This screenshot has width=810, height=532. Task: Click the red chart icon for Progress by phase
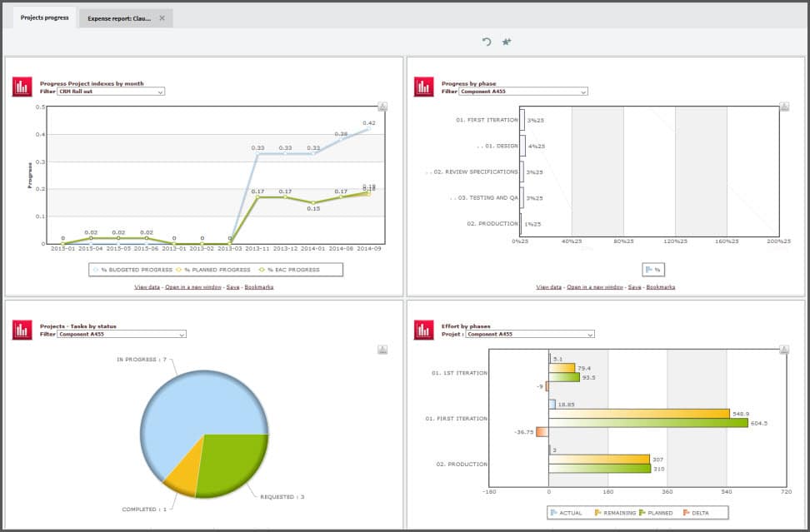tap(424, 87)
